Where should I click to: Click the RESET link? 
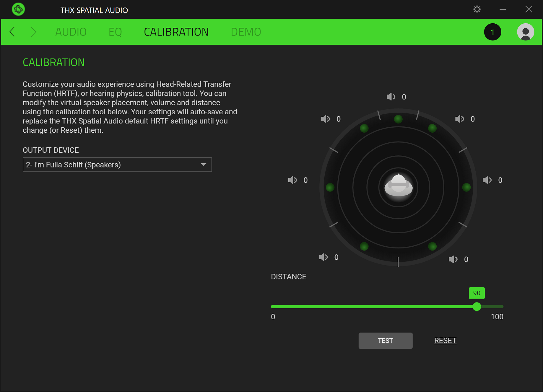click(445, 340)
